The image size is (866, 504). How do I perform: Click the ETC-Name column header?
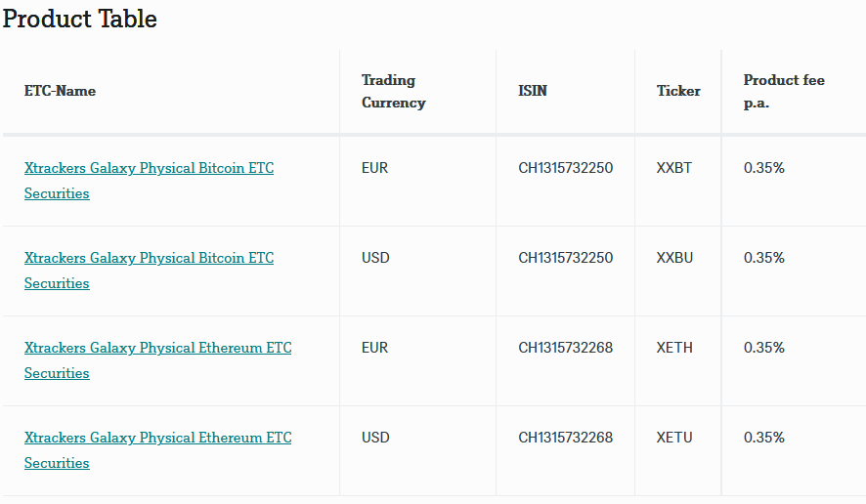coord(60,91)
